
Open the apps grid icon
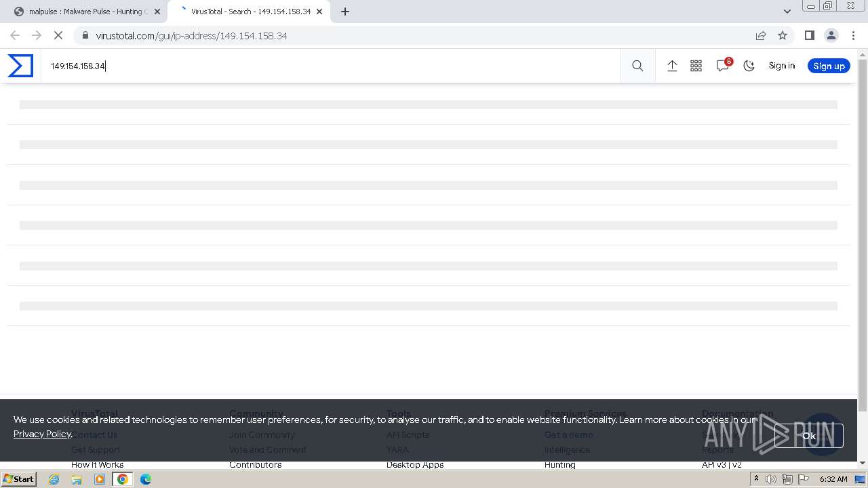[696, 66]
